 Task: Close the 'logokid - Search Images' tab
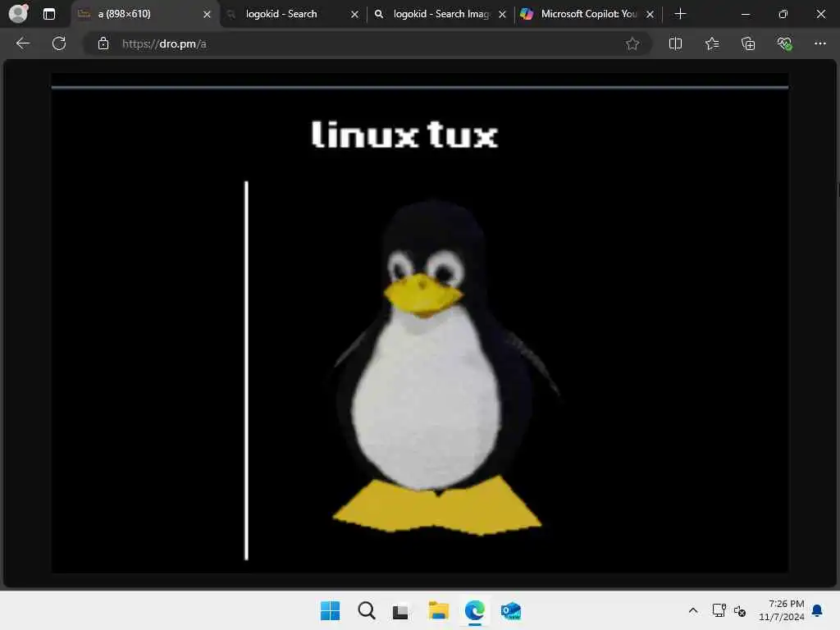tap(503, 15)
